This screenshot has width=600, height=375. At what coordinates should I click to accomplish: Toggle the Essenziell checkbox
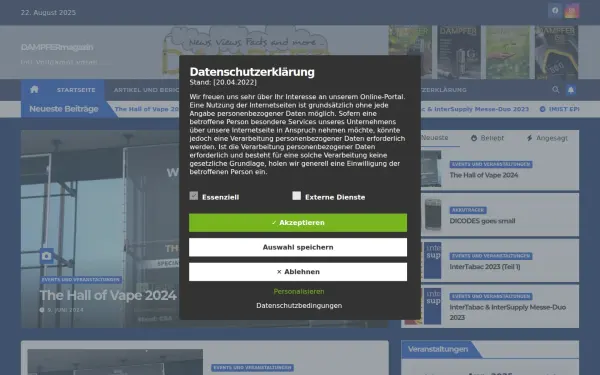[x=194, y=196]
